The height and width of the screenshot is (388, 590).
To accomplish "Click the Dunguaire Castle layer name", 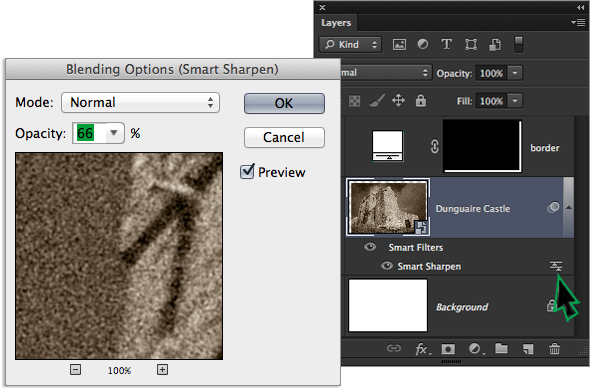I will point(473,208).
